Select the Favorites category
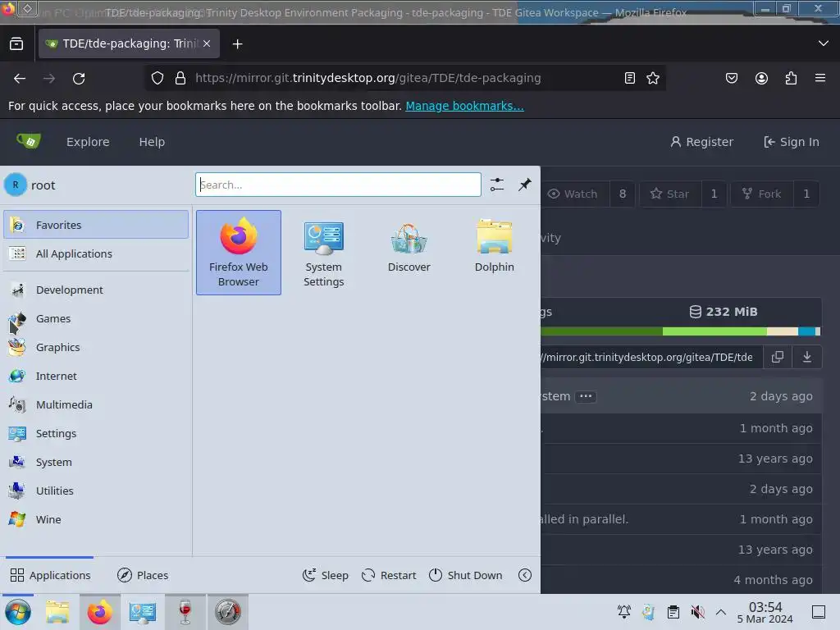 96,225
